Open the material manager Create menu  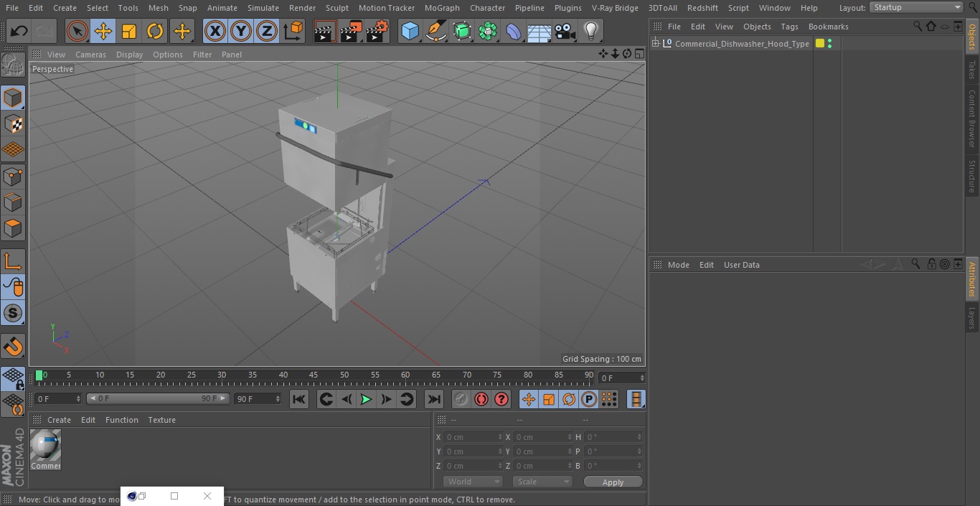click(59, 420)
